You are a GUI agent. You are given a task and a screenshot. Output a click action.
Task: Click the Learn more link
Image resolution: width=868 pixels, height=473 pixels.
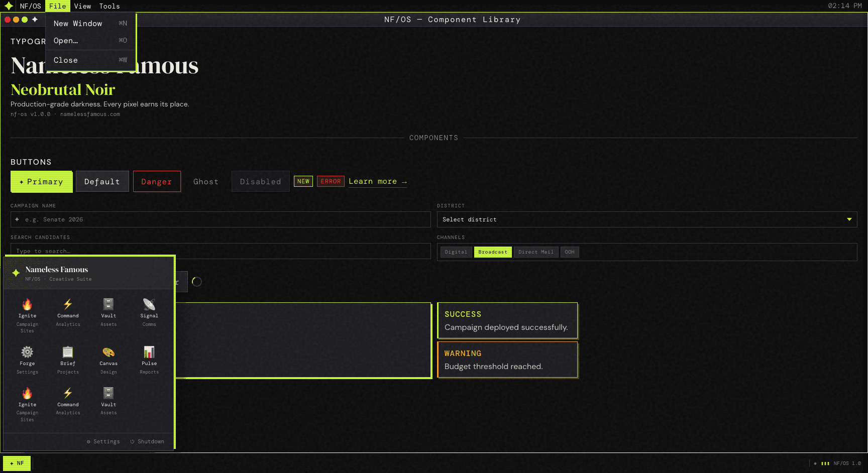[x=378, y=181]
